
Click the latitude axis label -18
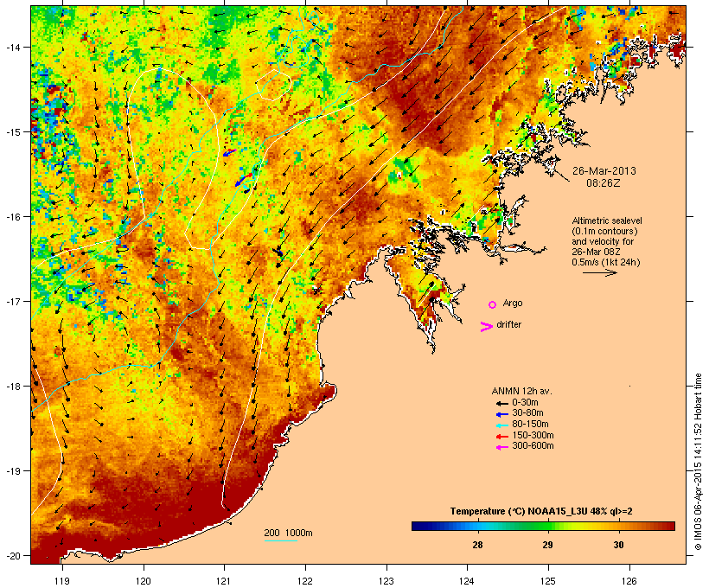[x=13, y=387]
